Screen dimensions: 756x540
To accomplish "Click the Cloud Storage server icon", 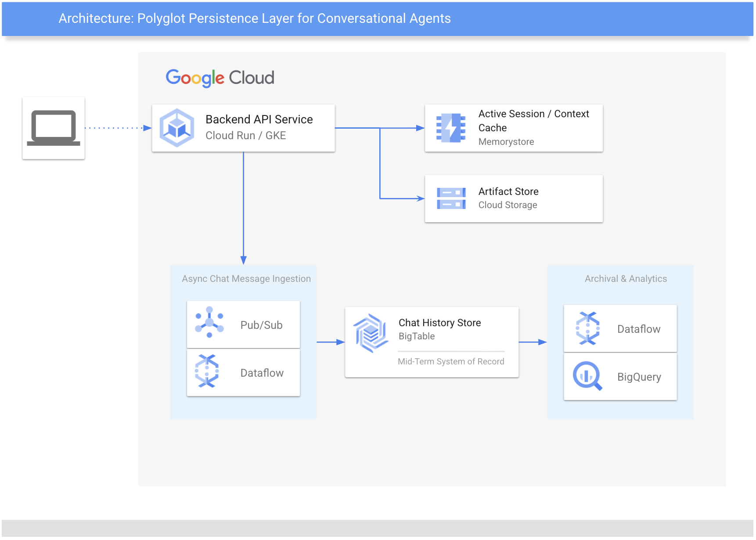I will (x=450, y=198).
